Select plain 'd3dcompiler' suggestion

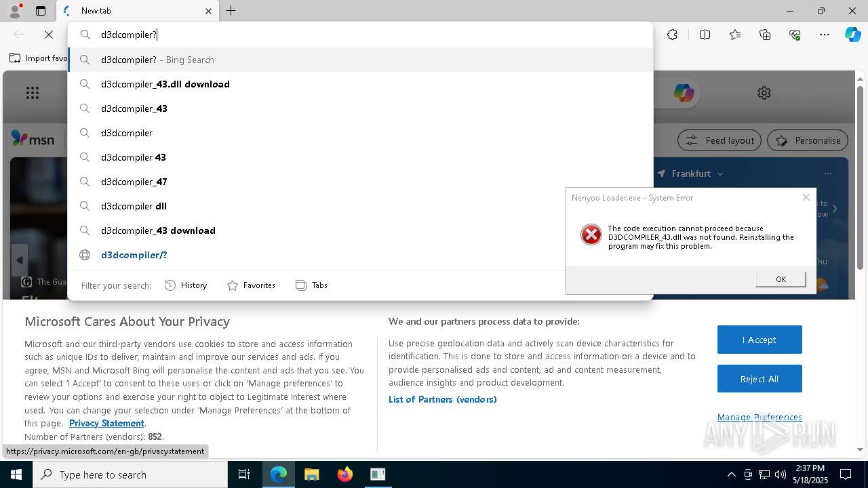(x=360, y=133)
